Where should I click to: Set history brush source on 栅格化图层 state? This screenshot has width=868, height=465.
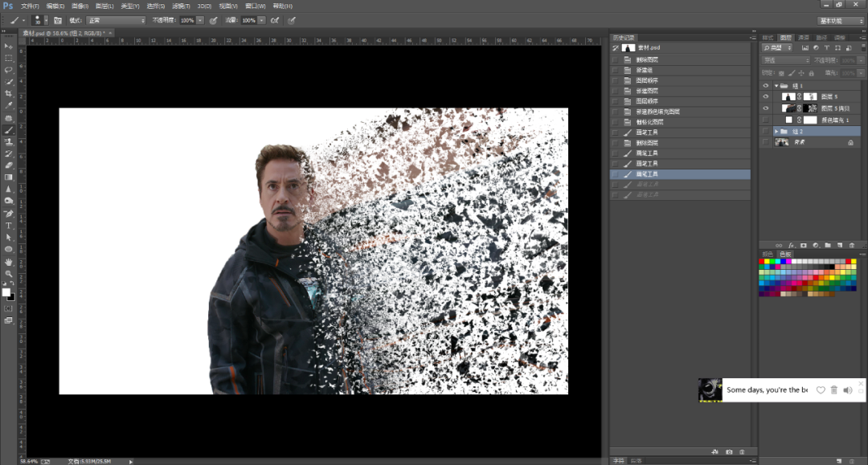click(x=615, y=121)
